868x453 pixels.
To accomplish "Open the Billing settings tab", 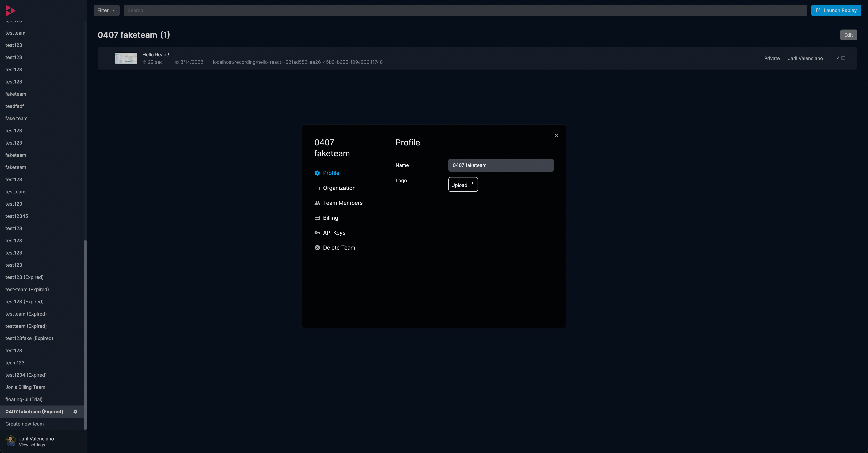I will coord(330,218).
